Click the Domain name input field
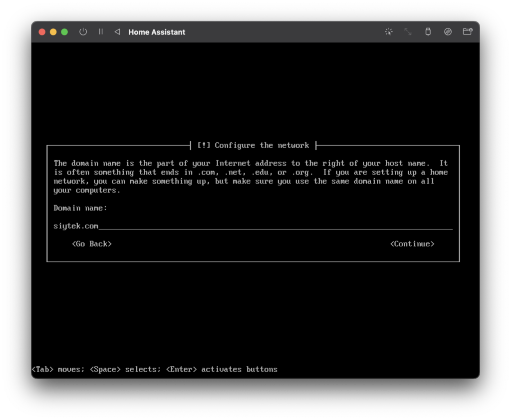This screenshot has height=420, width=511. point(253,226)
